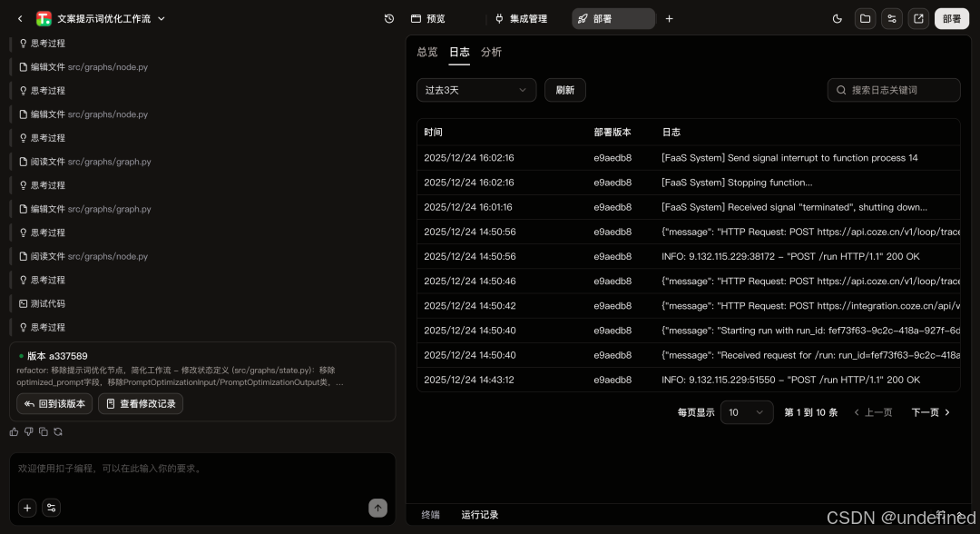
Task: Copy the response with copy icon
Action: [44, 431]
